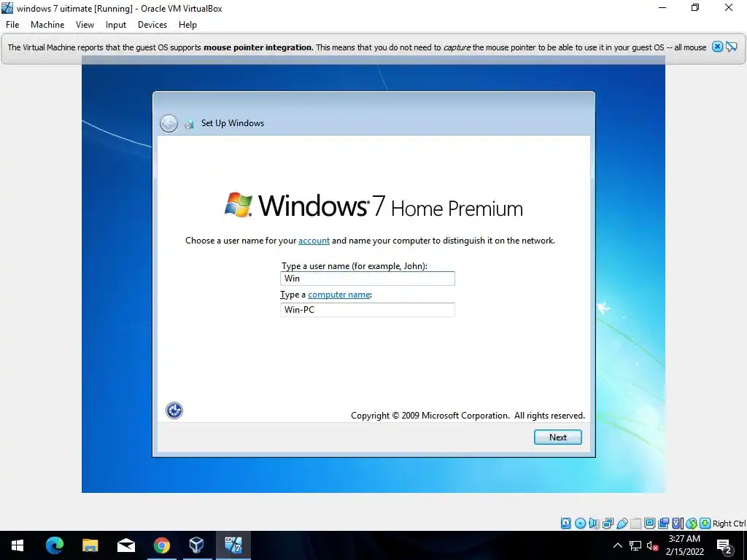Click the muted volume tray icon

click(x=652, y=545)
